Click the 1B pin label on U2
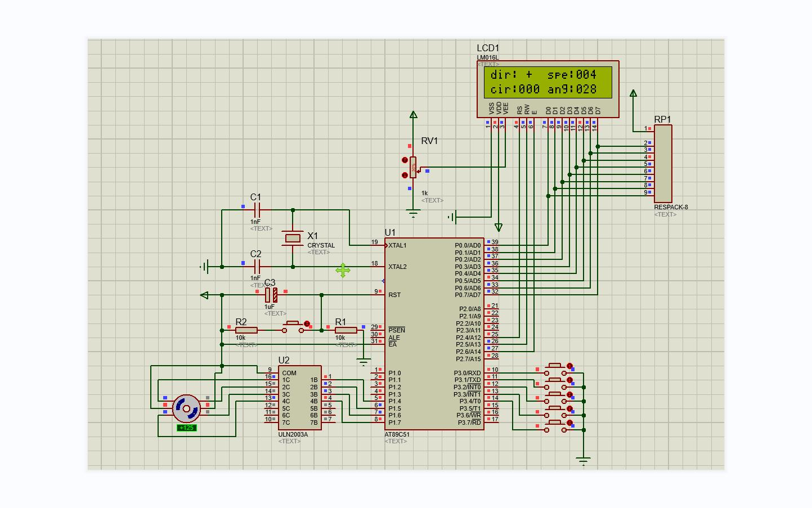Screen dimensions: 812x508 (x=314, y=380)
